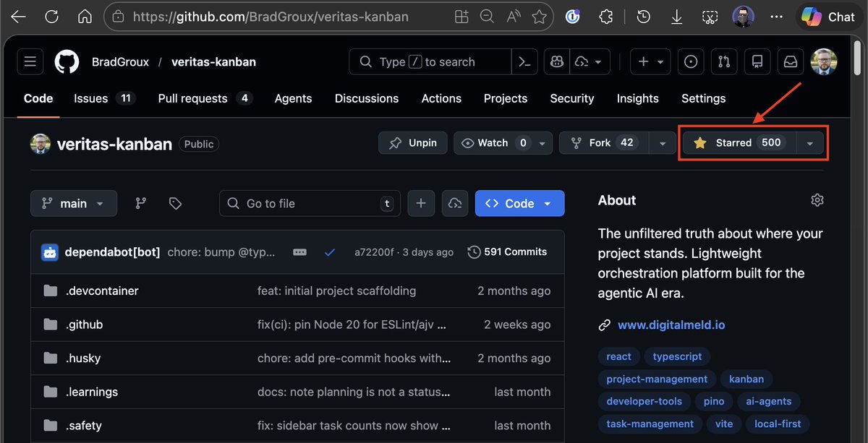Screen dimensions: 868x443
Task: Open the main branch selector dropdown
Action: [73, 203]
